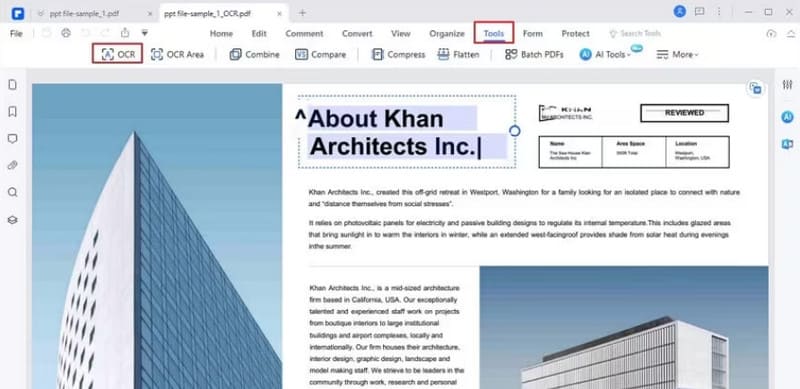The width and height of the screenshot is (800, 389).
Task: Open the attachments sidebar panel
Action: tap(13, 165)
